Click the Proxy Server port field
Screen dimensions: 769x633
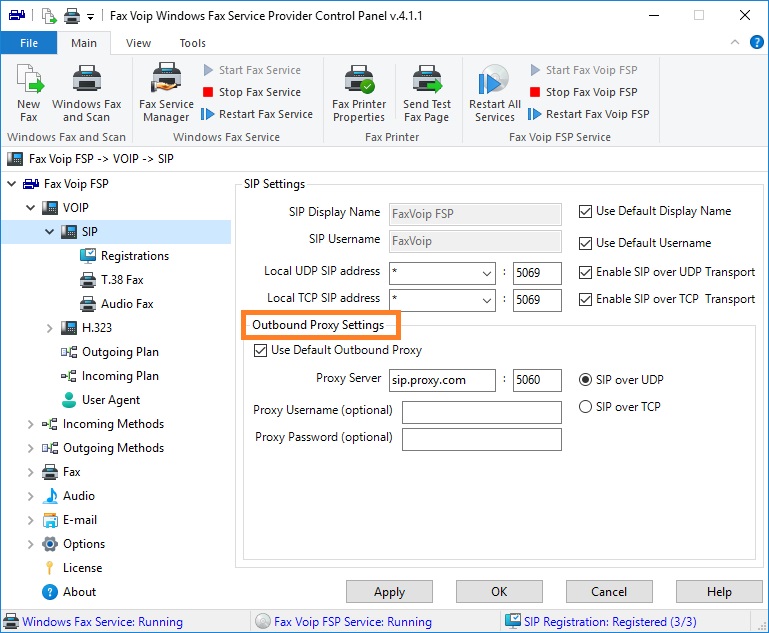(x=537, y=380)
